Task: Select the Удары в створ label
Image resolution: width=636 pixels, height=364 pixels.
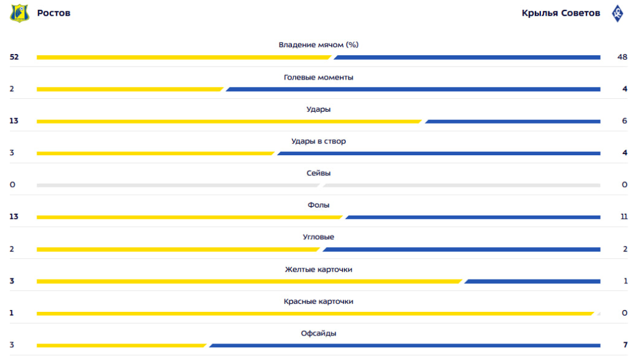Action: click(319, 141)
